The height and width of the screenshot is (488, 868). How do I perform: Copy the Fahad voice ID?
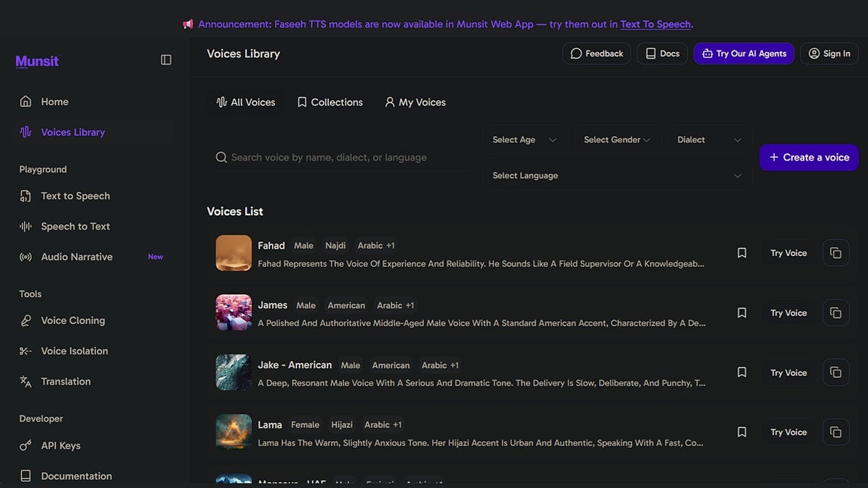coord(835,253)
